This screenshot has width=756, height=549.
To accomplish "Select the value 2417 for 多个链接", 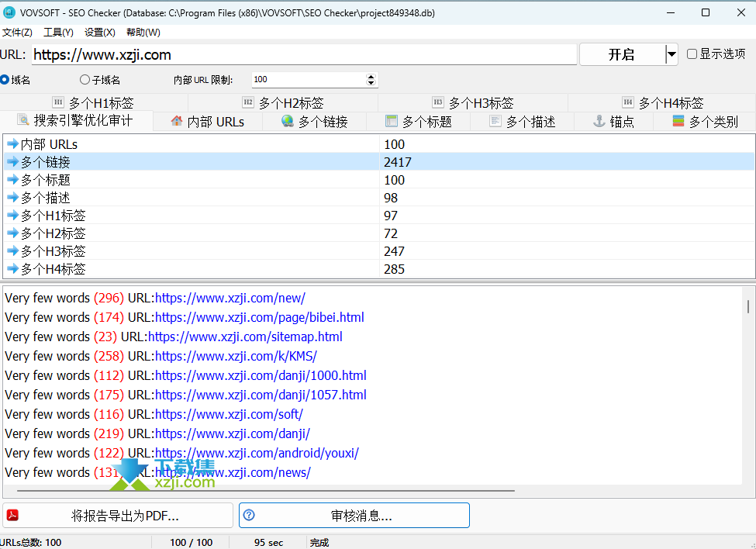I will pos(398,162).
